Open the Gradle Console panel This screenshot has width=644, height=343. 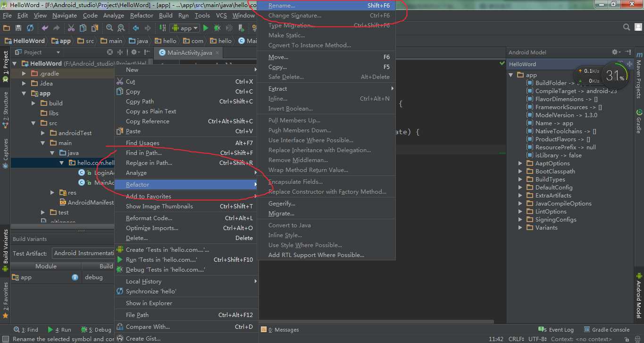[x=606, y=330]
